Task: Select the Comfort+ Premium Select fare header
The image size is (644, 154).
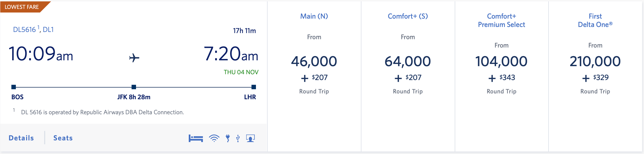Action: (501, 21)
